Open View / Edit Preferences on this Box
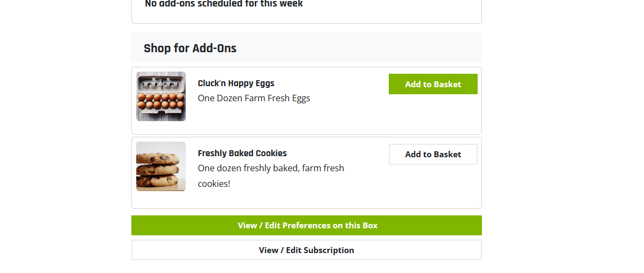This screenshot has width=644, height=273. click(306, 226)
